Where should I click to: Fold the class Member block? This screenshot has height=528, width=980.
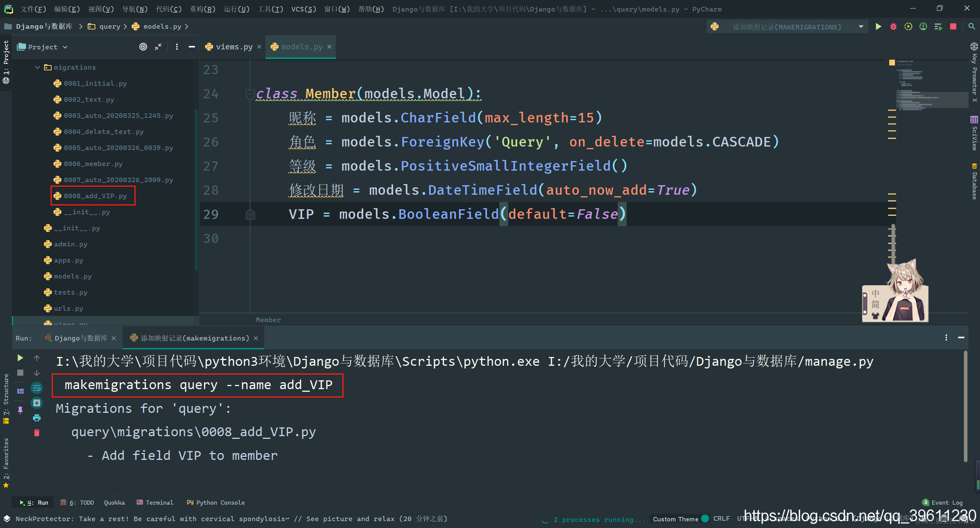tap(250, 94)
